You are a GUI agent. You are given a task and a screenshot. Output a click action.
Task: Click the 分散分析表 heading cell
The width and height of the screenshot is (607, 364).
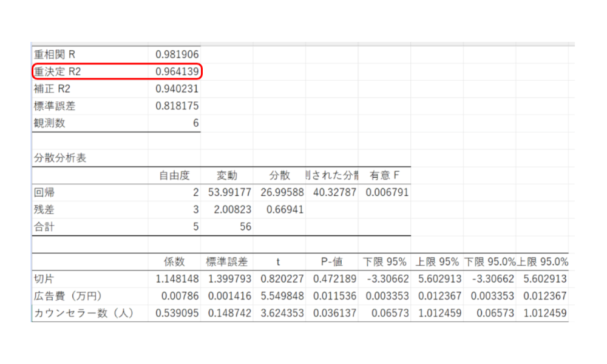[x=59, y=158]
